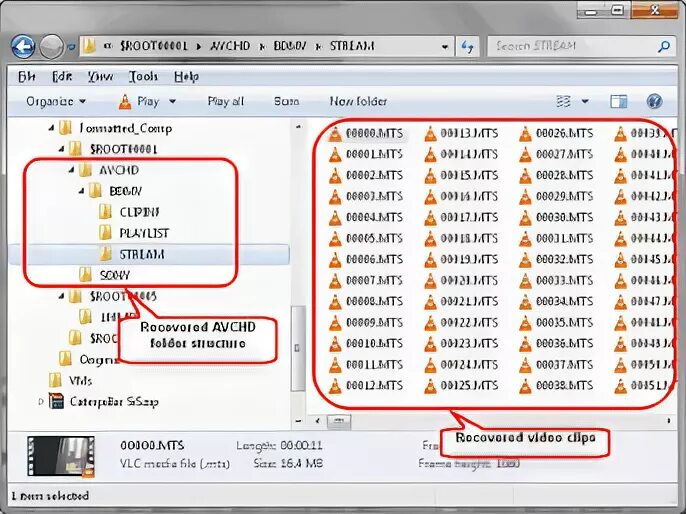This screenshot has height=514, width=686.
Task: Select the AVCHD folder in tree
Action: [119, 170]
